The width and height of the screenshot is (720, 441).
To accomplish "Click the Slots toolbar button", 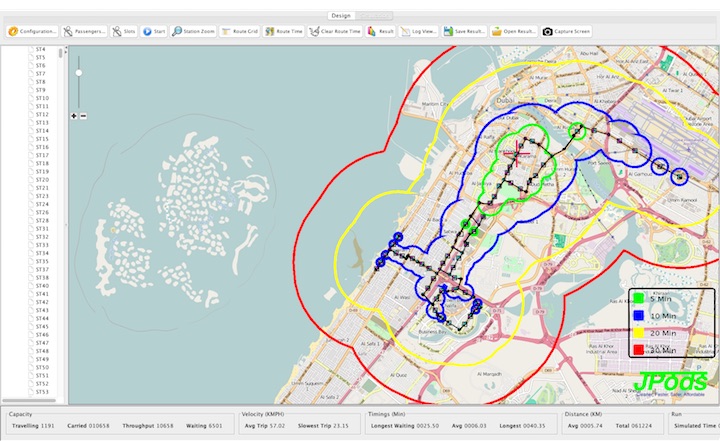I will click(x=124, y=31).
